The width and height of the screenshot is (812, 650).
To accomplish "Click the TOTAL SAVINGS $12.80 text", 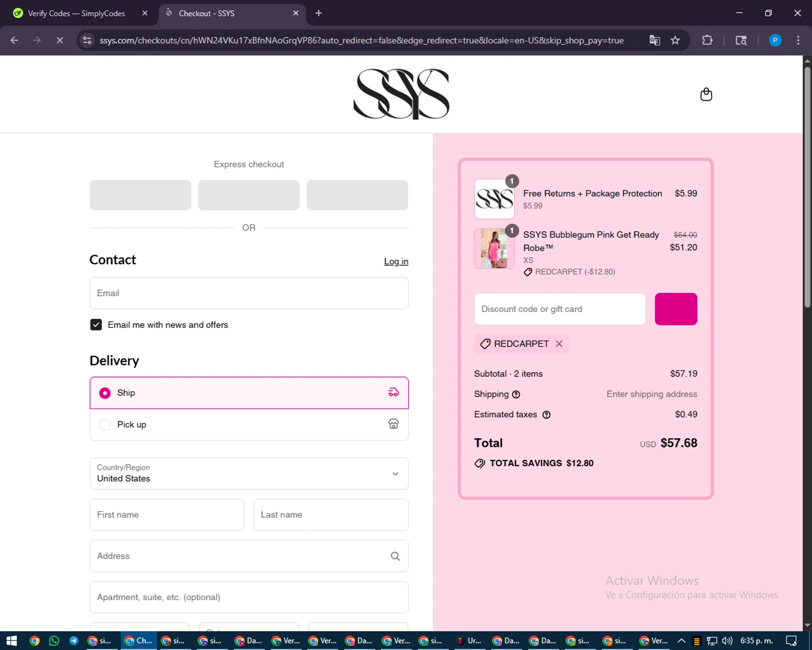I will pyautogui.click(x=541, y=464).
